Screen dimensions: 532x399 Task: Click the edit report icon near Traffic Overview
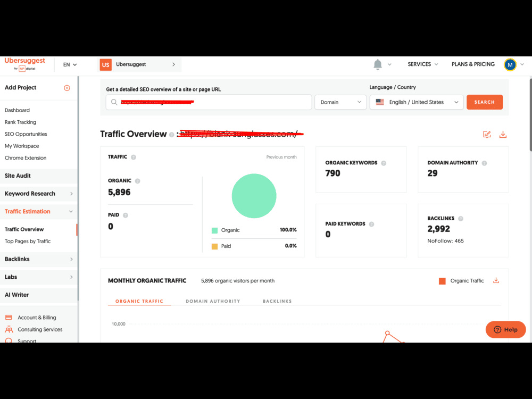point(487,135)
